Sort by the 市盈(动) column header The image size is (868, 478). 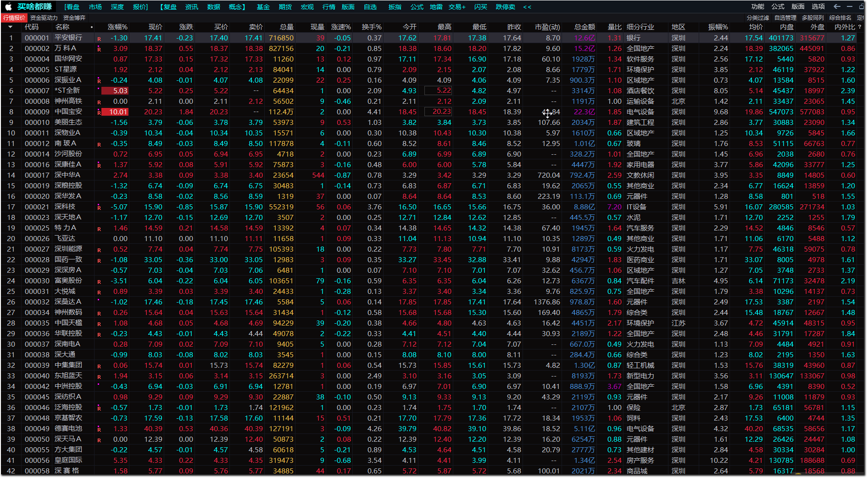[547, 27]
